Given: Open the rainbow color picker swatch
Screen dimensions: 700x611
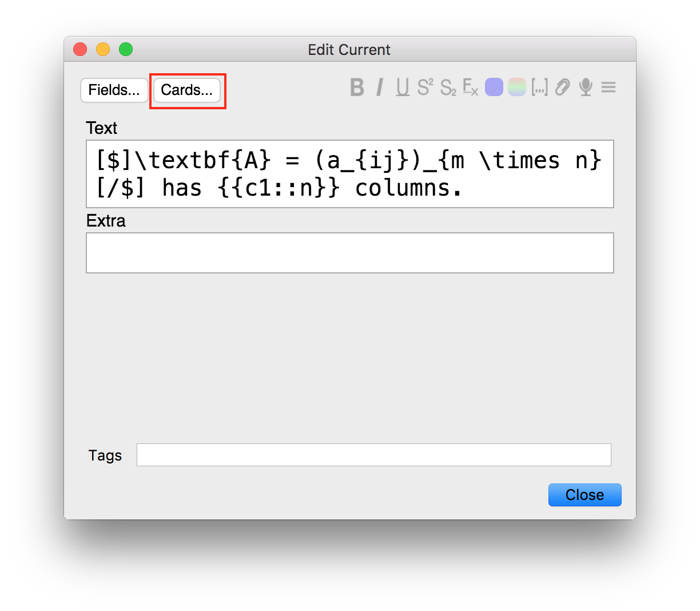Looking at the screenshot, I should [x=516, y=88].
